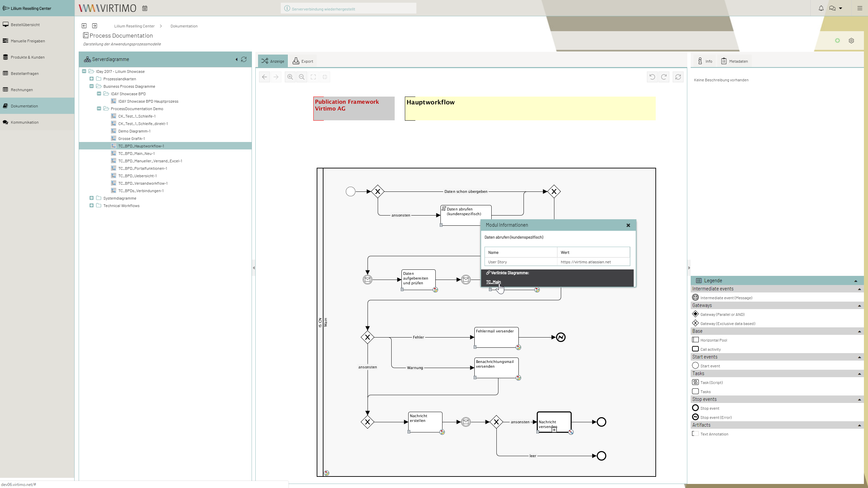
Task: Expand diagram to fullscreen
Action: [313, 77]
